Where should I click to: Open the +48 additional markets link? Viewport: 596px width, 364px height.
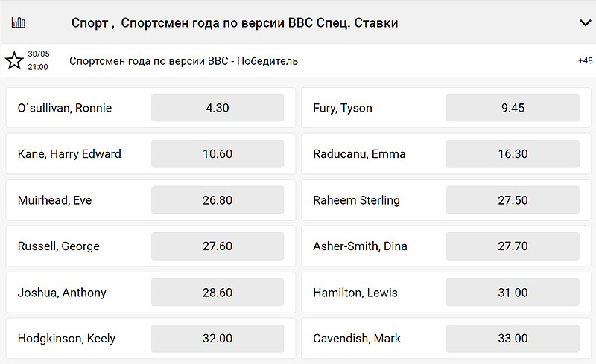tap(585, 60)
